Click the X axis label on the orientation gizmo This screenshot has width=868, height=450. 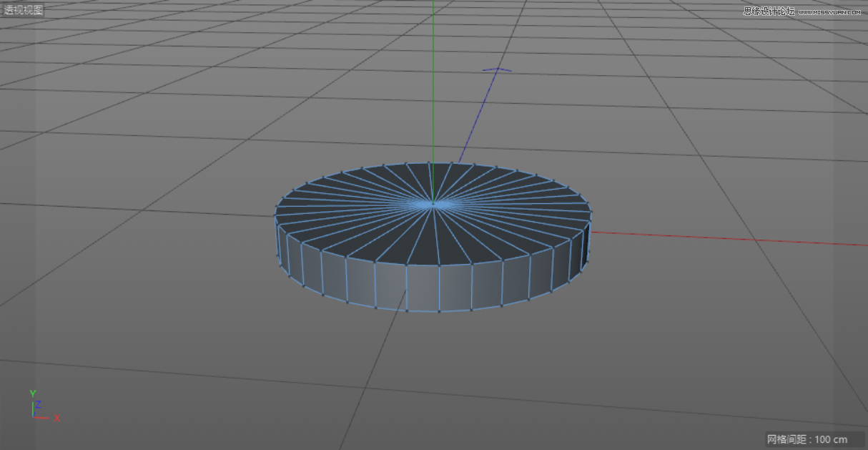pyautogui.click(x=56, y=418)
